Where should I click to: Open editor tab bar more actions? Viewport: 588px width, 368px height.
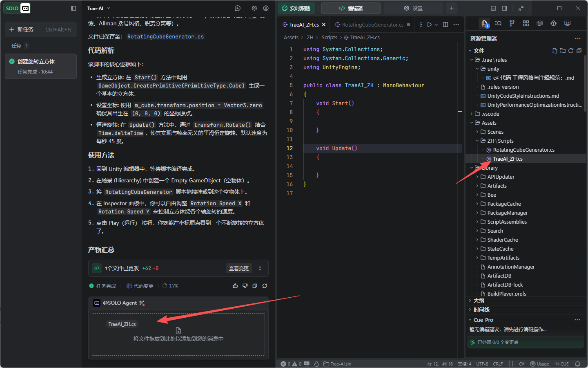(456, 25)
